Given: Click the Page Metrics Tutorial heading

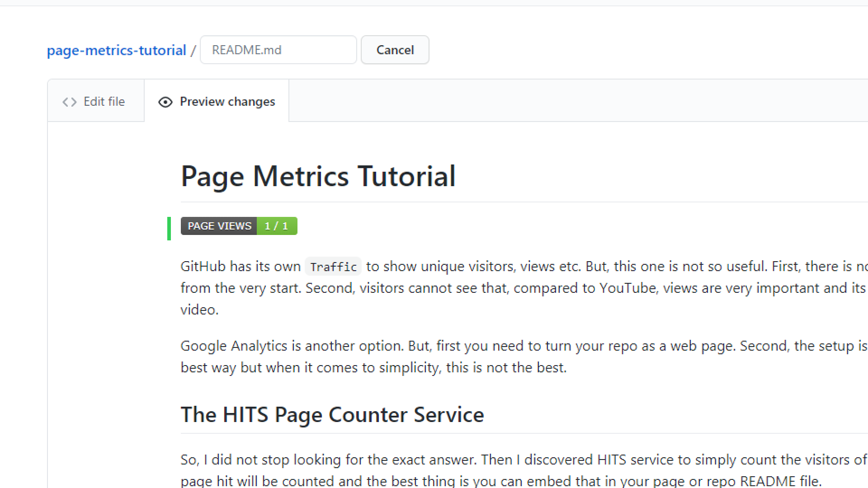Looking at the screenshot, I should click(x=318, y=176).
